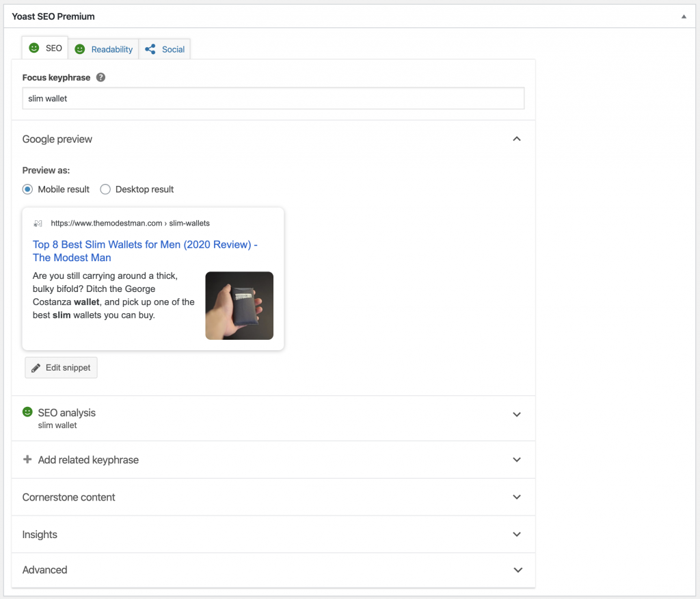Screen dimensions: 700x599
Task: Click the Advanced heading
Action: pyautogui.click(x=44, y=570)
